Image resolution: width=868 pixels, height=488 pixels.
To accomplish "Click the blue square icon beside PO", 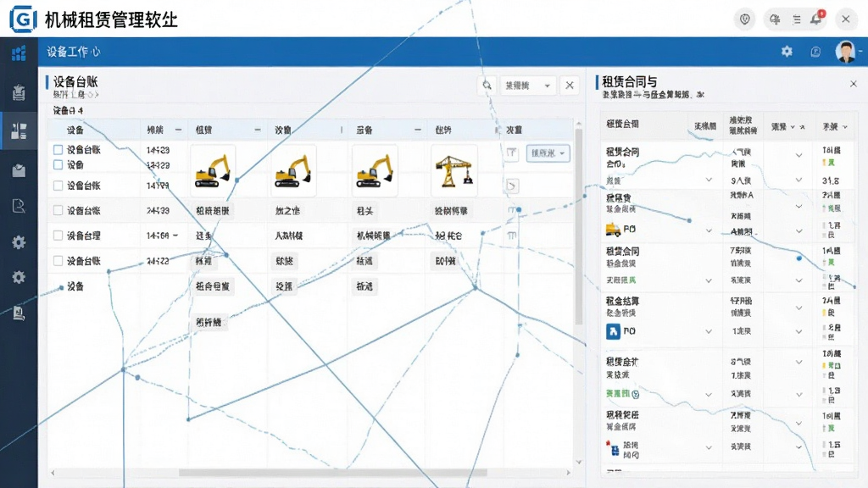I will point(613,331).
